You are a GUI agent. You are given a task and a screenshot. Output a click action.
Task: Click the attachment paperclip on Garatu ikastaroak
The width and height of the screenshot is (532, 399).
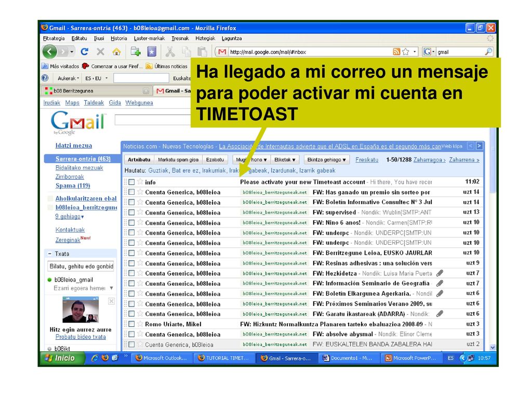click(x=440, y=314)
